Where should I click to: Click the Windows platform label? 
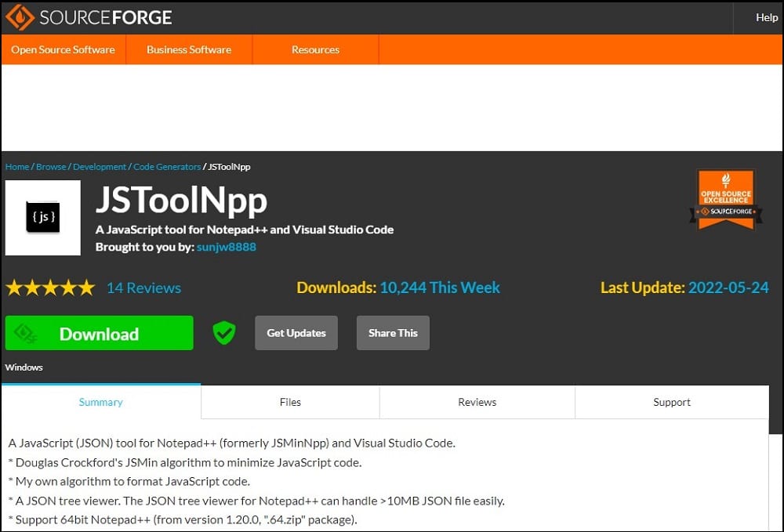pos(24,367)
